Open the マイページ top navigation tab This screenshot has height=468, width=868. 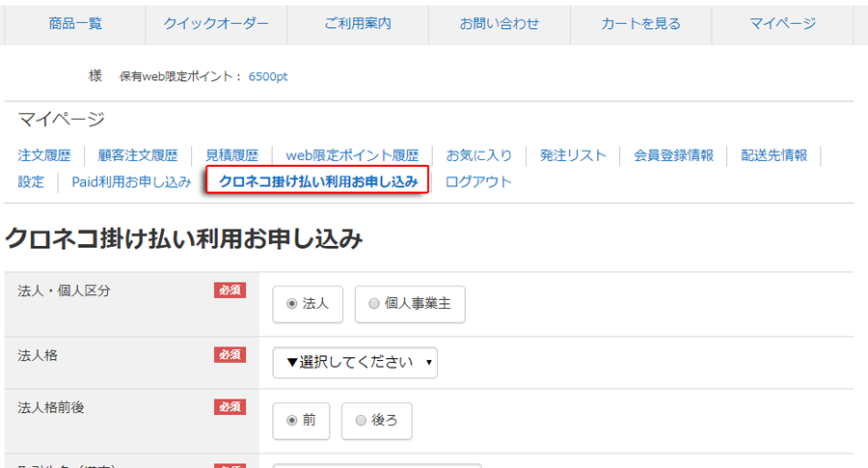pos(782,24)
